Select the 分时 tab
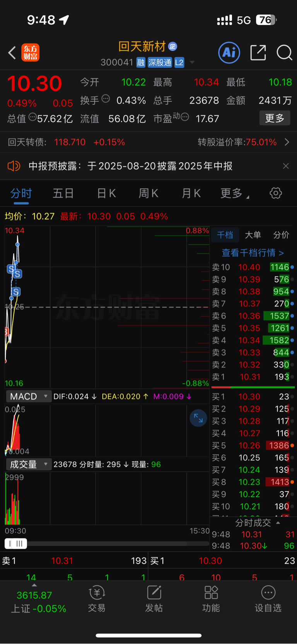 point(21,193)
